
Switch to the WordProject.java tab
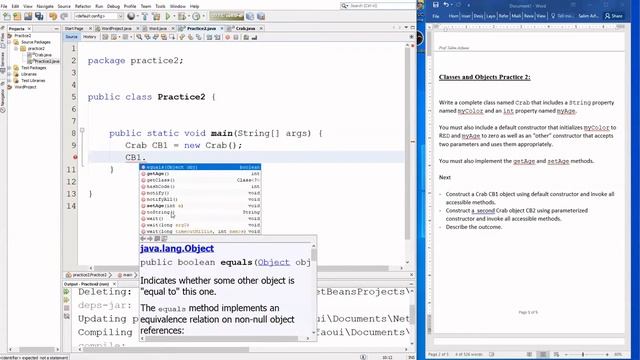[116, 28]
